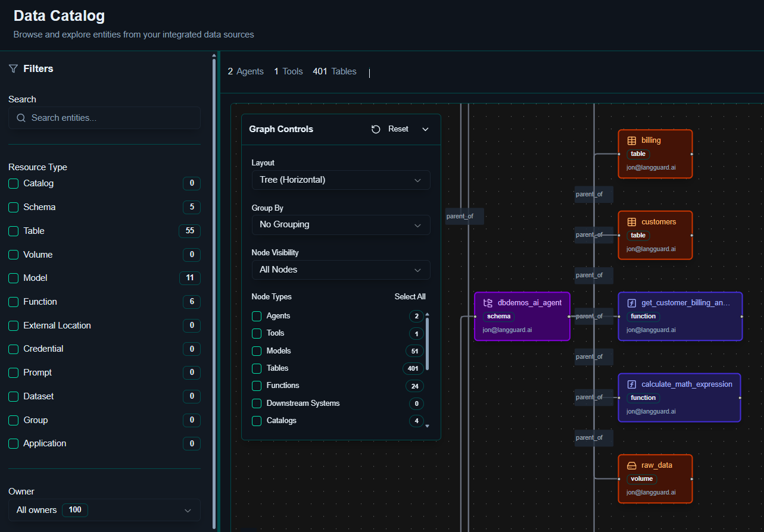Click the schema icon on dbdemos_ai_agent node
The image size is (764, 532).
click(488, 303)
